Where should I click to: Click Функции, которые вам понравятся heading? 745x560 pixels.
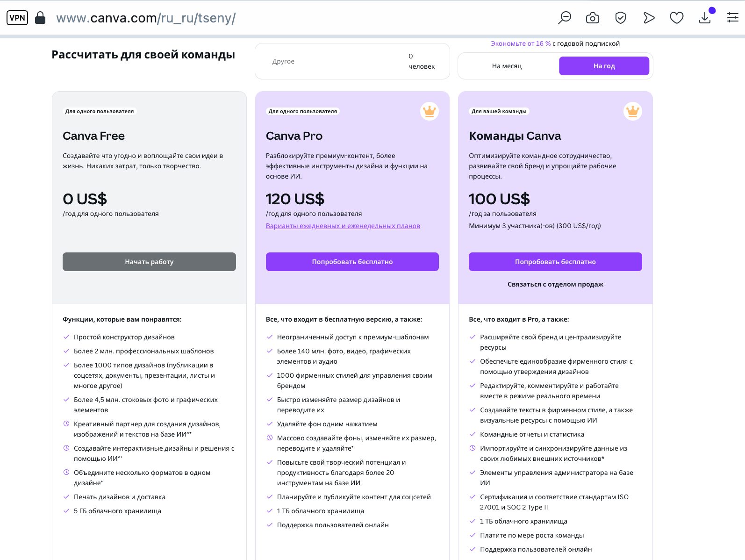pos(122,319)
